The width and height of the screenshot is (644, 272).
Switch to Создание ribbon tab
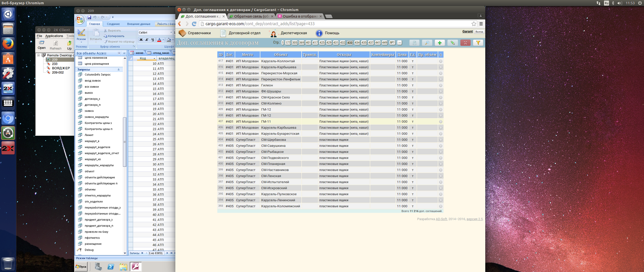pos(113,24)
